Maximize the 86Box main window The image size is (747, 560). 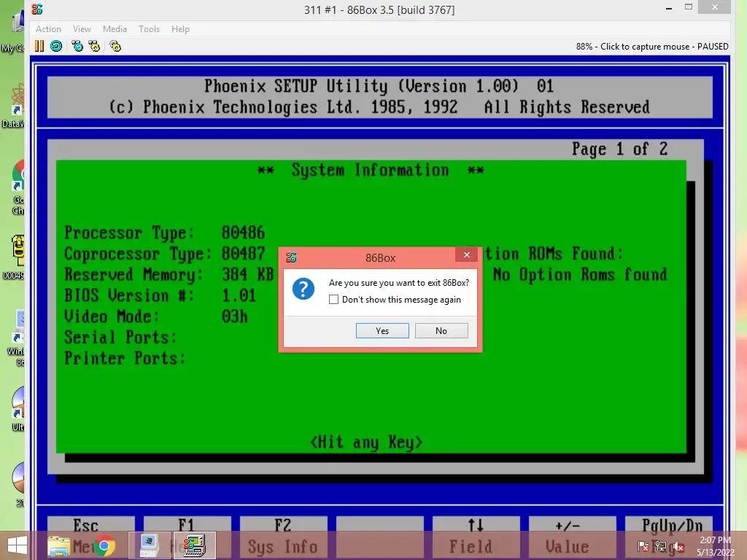pyautogui.click(x=689, y=7)
